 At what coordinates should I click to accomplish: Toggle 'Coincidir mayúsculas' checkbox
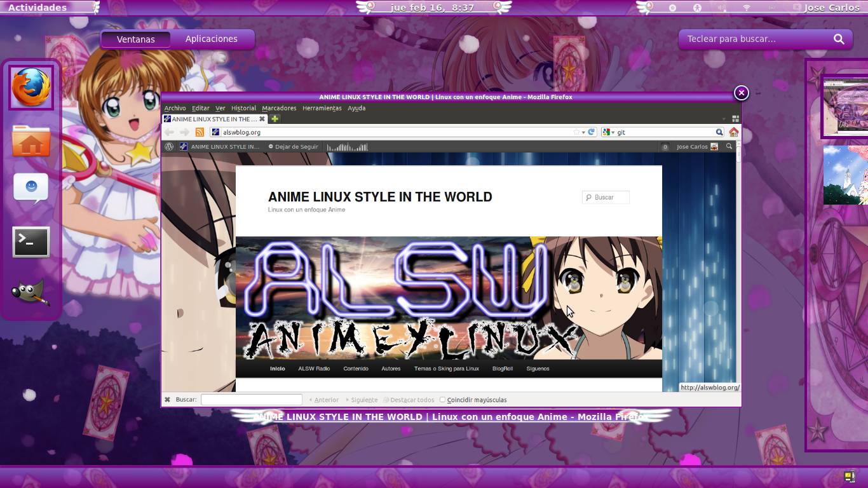[443, 400]
